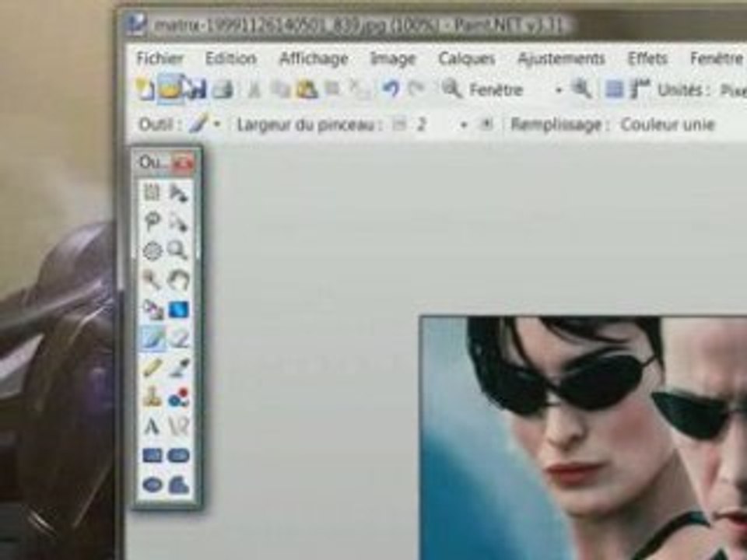Open the Unités dropdown

click(x=733, y=90)
